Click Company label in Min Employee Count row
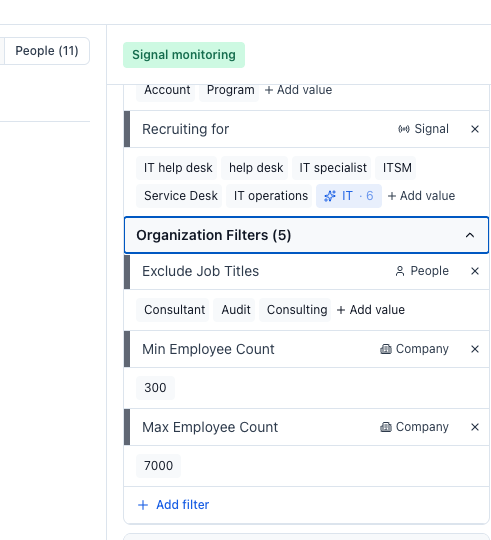The width and height of the screenshot is (491, 540). click(422, 349)
